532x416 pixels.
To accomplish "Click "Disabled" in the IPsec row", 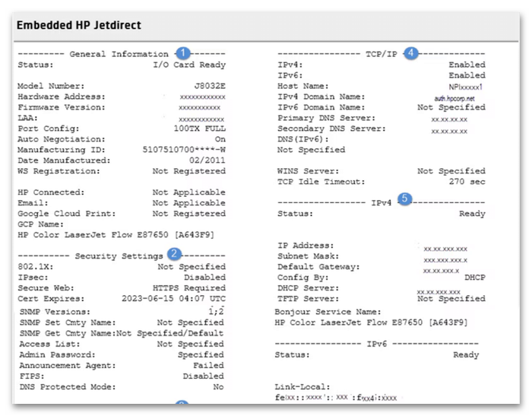I will click(204, 277).
